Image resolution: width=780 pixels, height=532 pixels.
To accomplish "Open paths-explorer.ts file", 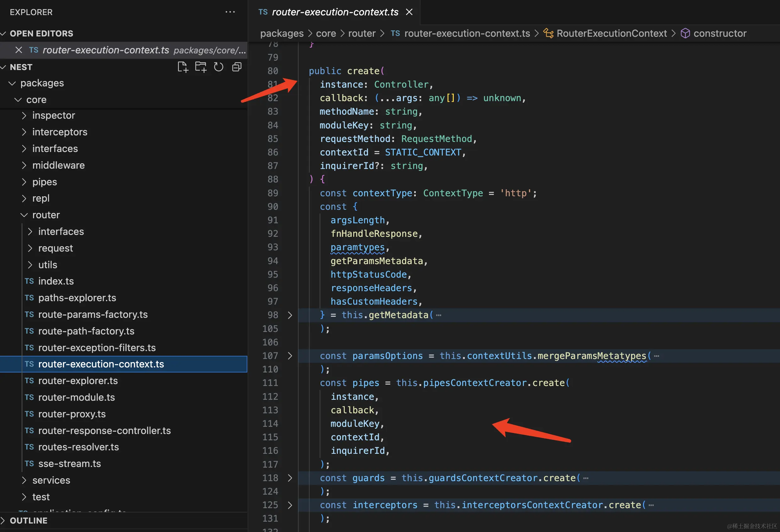I will [x=77, y=298].
